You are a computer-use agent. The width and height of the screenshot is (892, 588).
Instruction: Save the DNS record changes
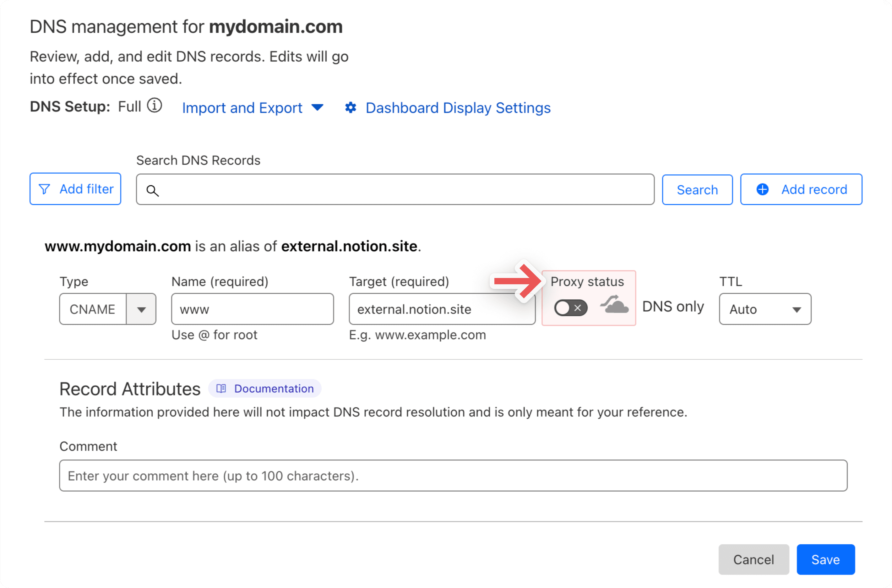coord(826,559)
